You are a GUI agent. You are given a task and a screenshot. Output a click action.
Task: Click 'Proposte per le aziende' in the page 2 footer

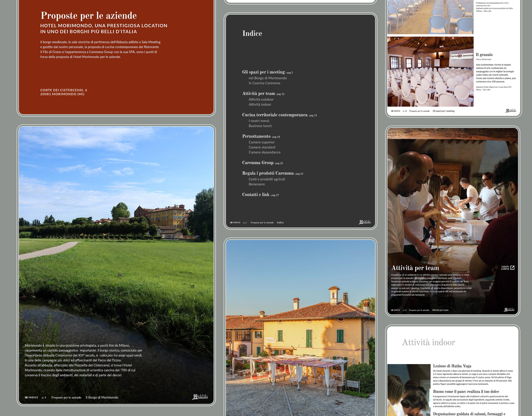click(262, 223)
